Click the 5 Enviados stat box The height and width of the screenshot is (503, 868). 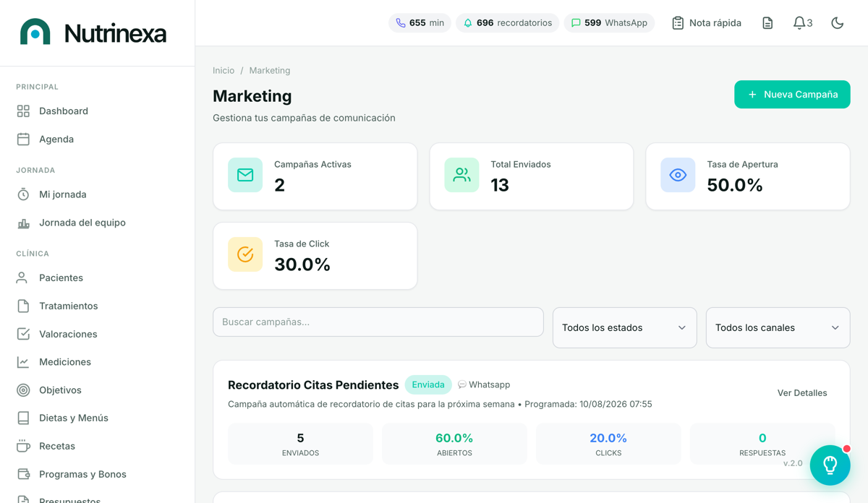[300, 444]
